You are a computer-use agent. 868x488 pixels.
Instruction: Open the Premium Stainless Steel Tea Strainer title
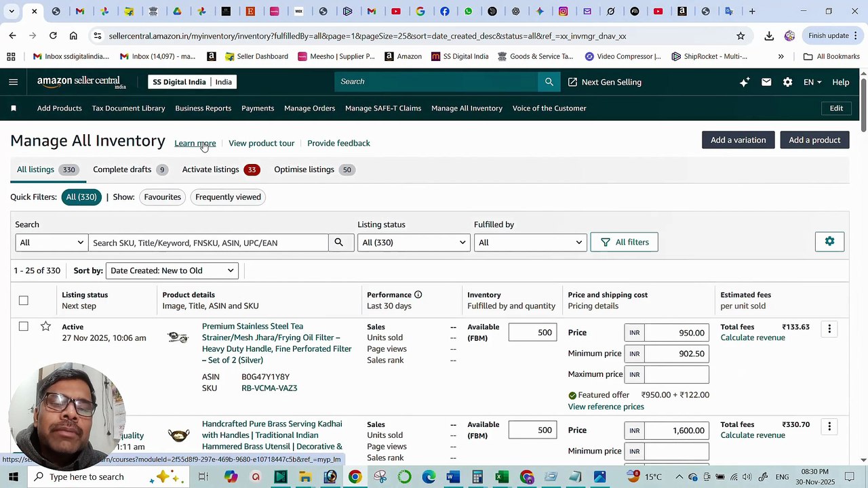click(x=277, y=343)
